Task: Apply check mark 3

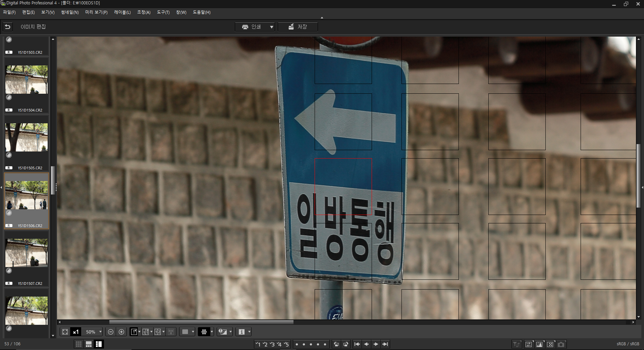Action: (x=272, y=344)
